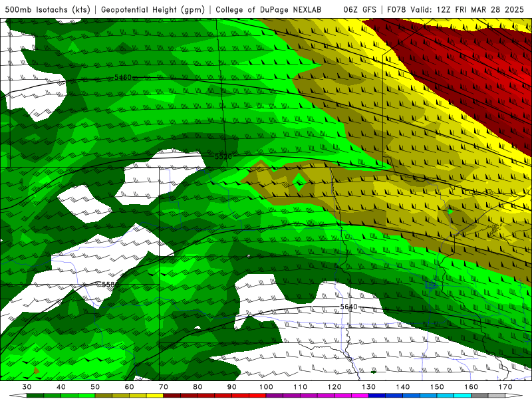
Task: Select the dark maroon swatch starting at 70
Action: pyautogui.click(x=172, y=396)
